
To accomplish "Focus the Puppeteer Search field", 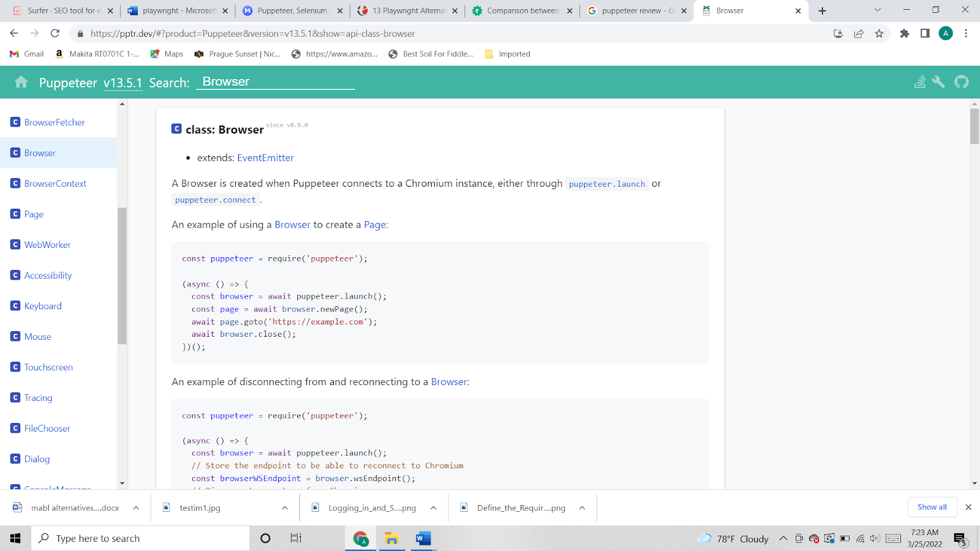I will [276, 81].
